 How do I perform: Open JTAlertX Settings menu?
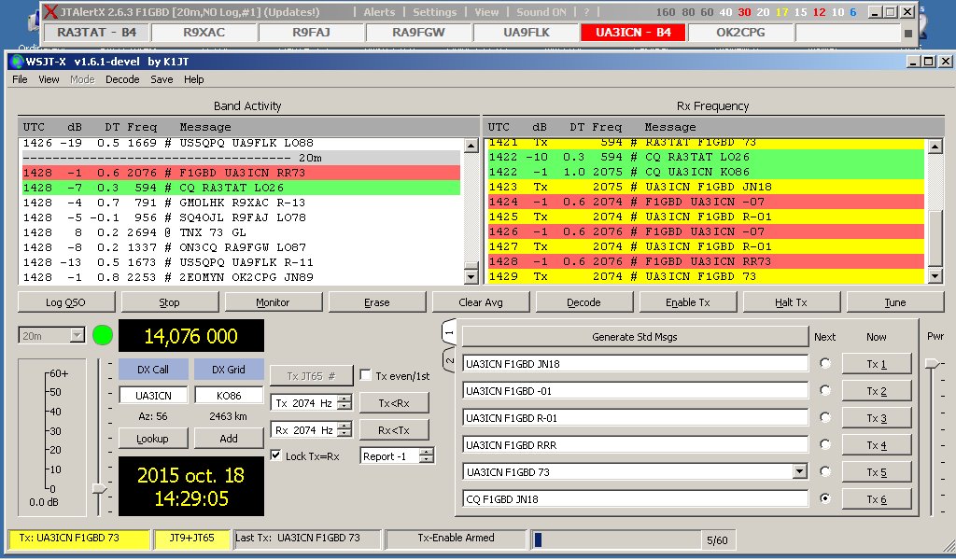[x=435, y=12]
